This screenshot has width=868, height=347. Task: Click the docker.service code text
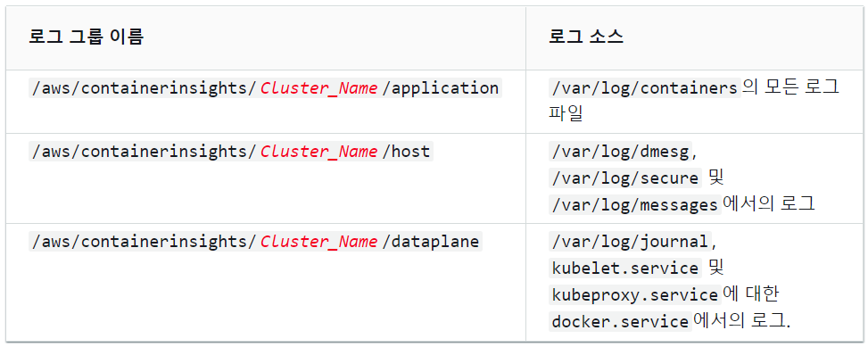620,321
